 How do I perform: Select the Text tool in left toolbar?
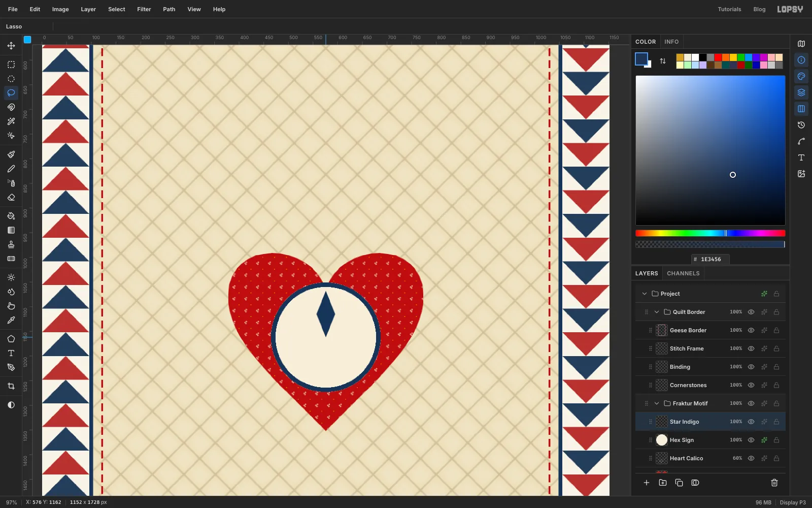tap(11, 353)
